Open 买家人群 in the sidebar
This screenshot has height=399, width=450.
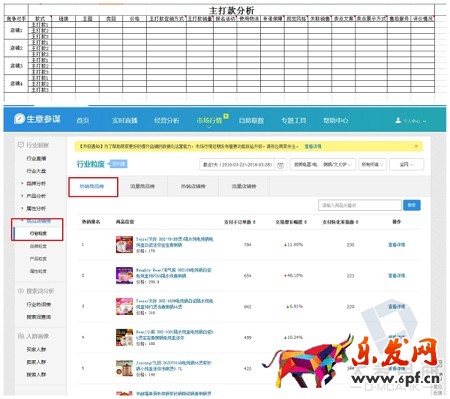36,349
